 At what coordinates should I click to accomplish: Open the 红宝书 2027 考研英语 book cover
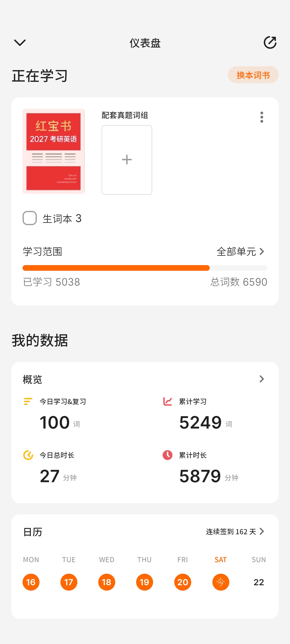(53, 151)
